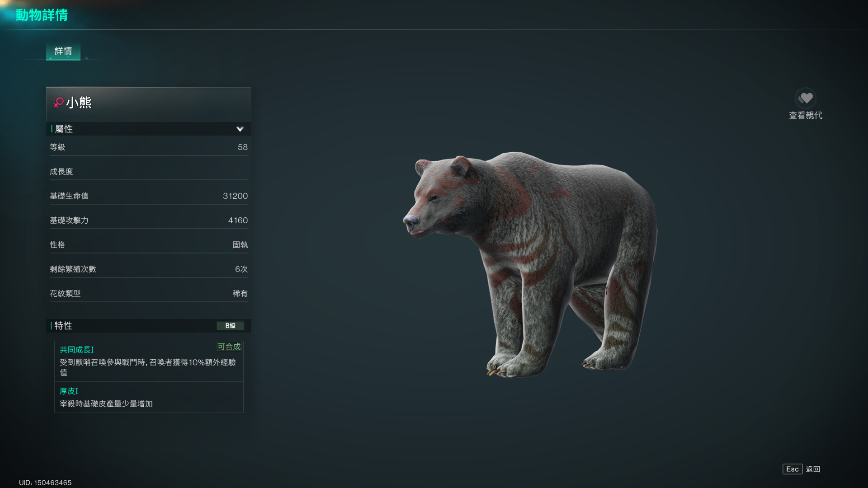The width and height of the screenshot is (868, 488).
Task: Click the 等級 58 attribute row
Action: pyautogui.click(x=149, y=147)
